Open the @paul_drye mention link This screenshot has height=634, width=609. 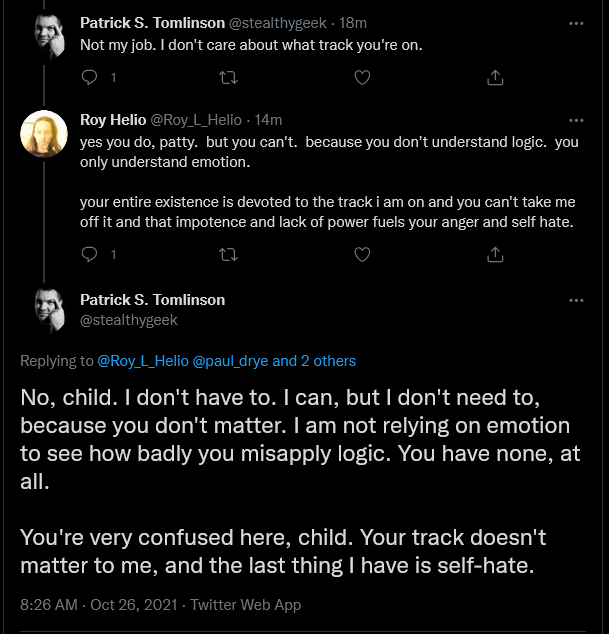coord(230,361)
